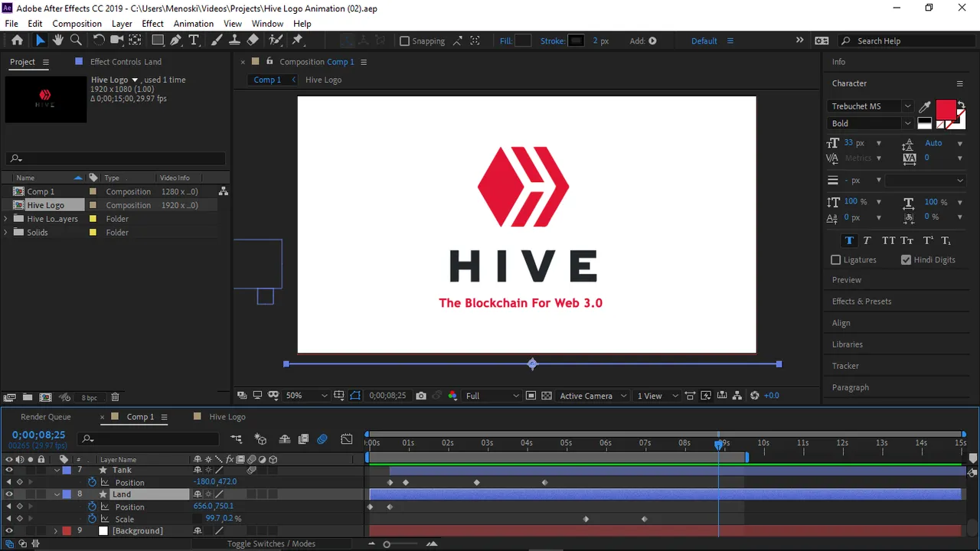Viewport: 980px width, 551px height.
Task: Select the Rotation tool
Action: (x=99, y=41)
